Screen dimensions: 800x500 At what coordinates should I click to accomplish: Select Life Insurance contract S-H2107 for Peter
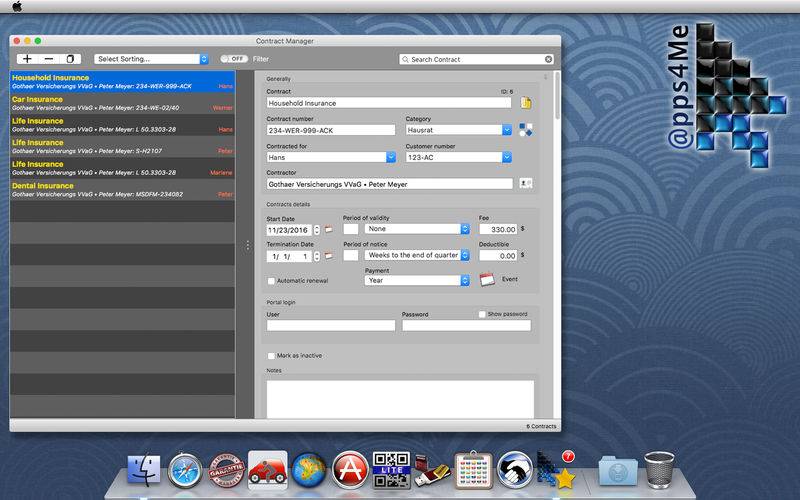122,146
